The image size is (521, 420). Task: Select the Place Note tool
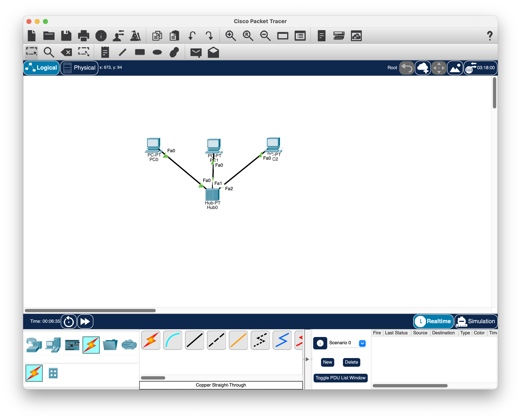[105, 52]
